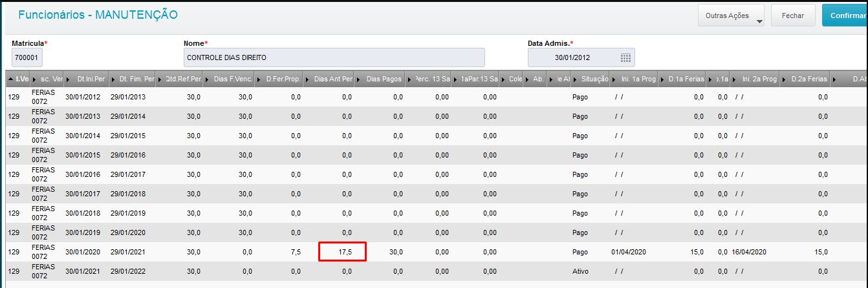
Task: Focus the Nome field CONTROLE DIAS DIREITO
Action: tap(334, 57)
